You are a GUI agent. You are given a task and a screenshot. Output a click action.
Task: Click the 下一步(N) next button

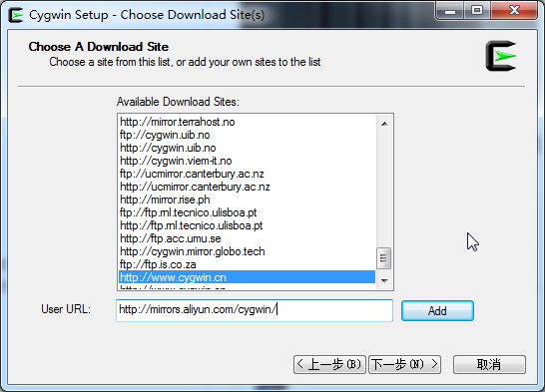pyautogui.click(x=404, y=364)
